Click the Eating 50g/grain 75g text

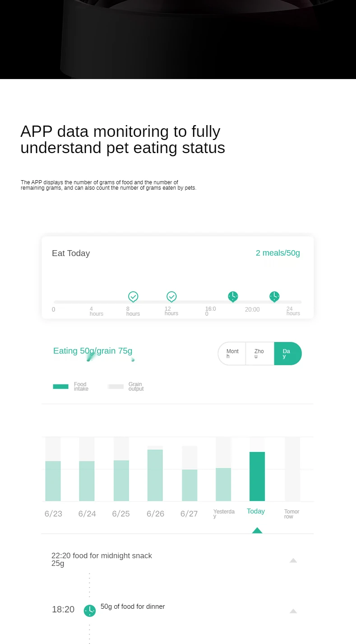click(x=92, y=351)
